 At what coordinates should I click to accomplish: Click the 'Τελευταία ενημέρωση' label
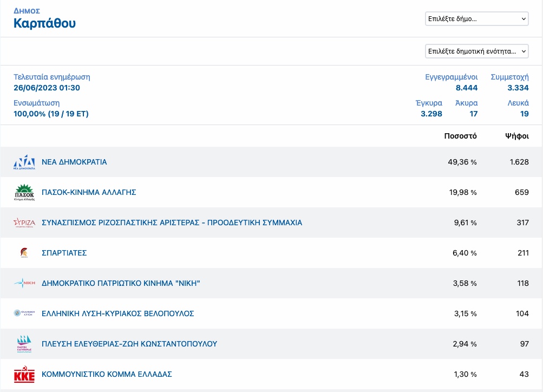(52, 77)
